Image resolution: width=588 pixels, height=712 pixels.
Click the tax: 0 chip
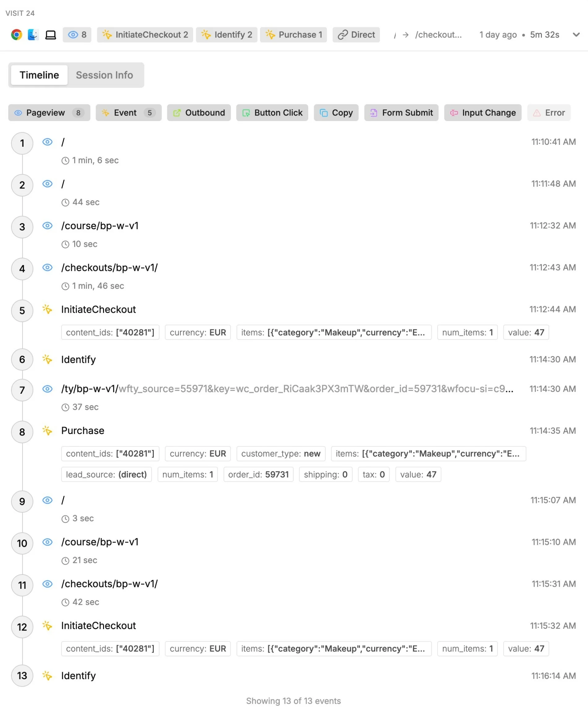point(374,474)
